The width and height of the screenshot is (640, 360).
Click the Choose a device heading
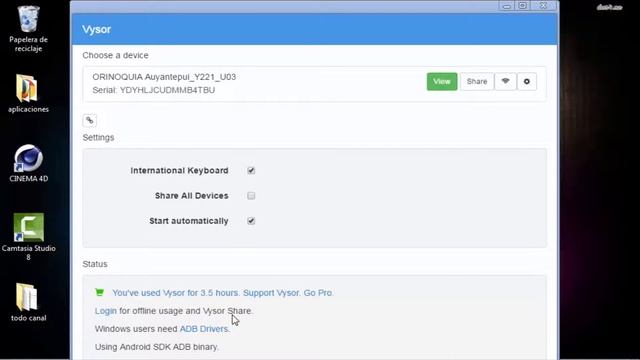[116, 55]
